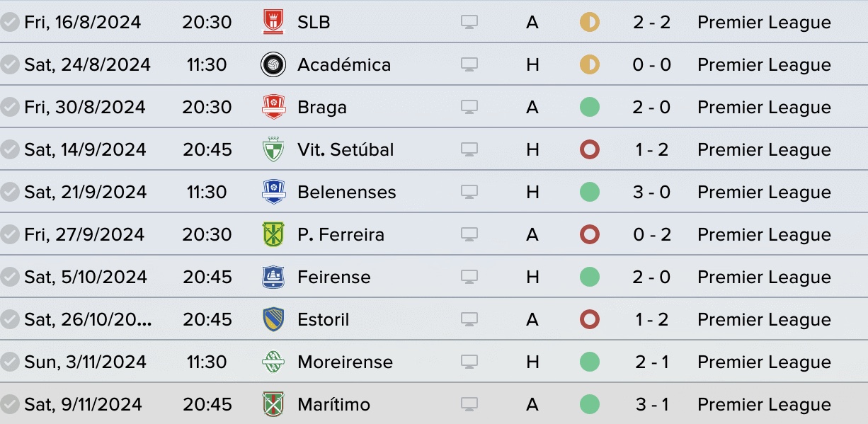Open the 1 - 2 score versus Vit. Setúbal
Image resolution: width=868 pixels, height=424 pixels.
click(652, 149)
